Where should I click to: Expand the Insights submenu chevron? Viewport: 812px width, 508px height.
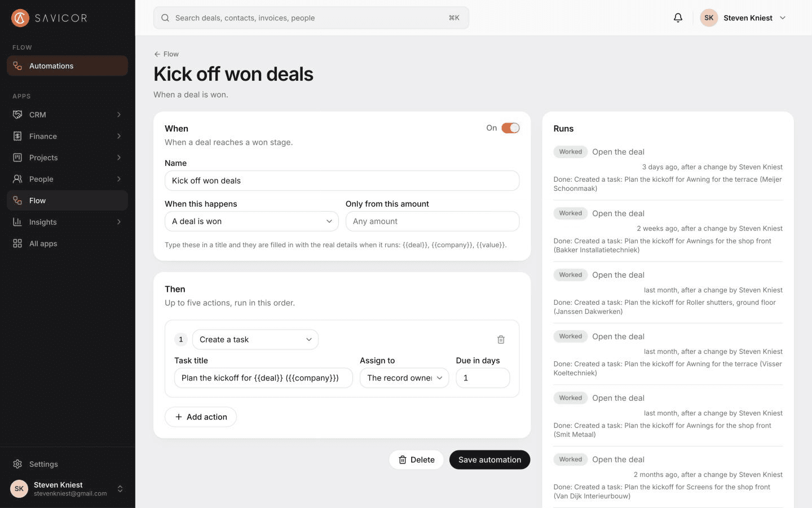119,222
